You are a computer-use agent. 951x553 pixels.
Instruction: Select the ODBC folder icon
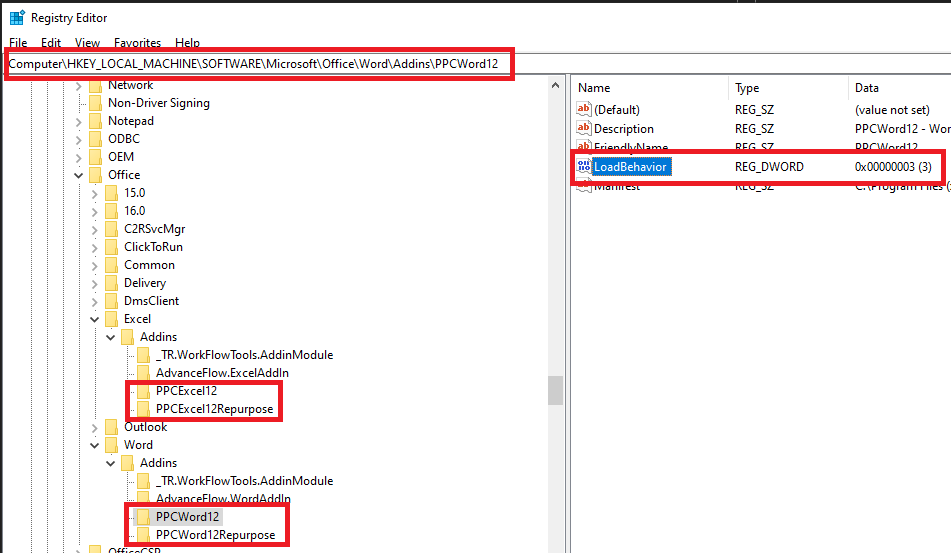coord(96,139)
